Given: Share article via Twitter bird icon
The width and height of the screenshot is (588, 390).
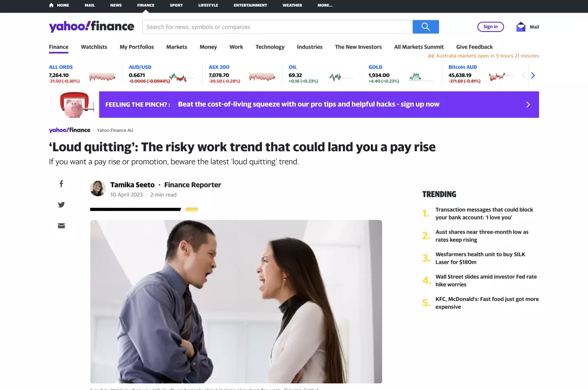Looking at the screenshot, I should click(61, 205).
